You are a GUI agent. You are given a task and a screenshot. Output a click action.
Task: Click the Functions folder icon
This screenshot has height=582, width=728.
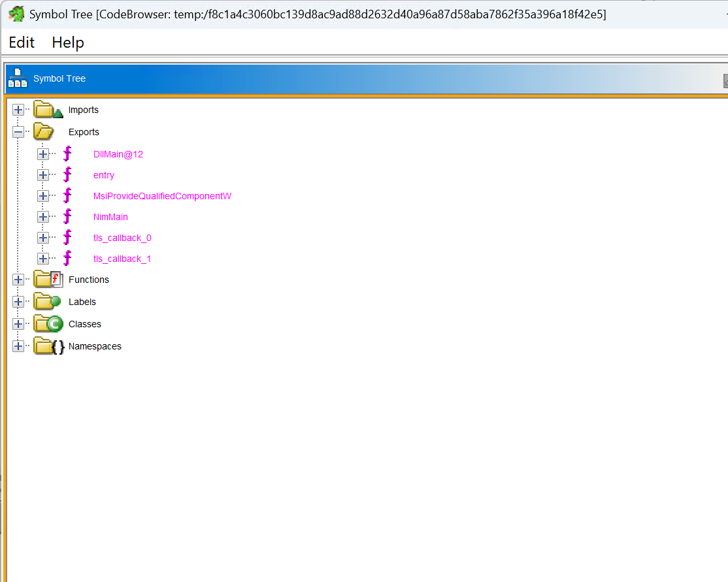tap(47, 280)
